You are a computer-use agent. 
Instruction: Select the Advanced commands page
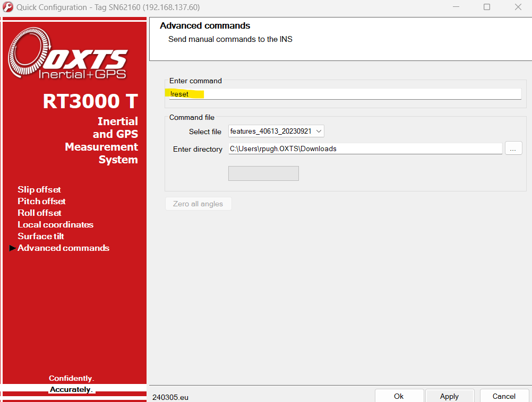click(x=63, y=248)
